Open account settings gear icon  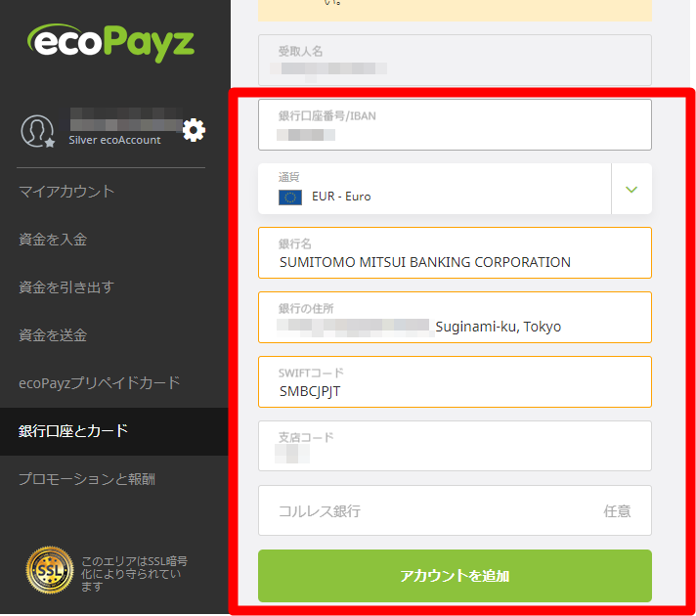click(x=194, y=130)
